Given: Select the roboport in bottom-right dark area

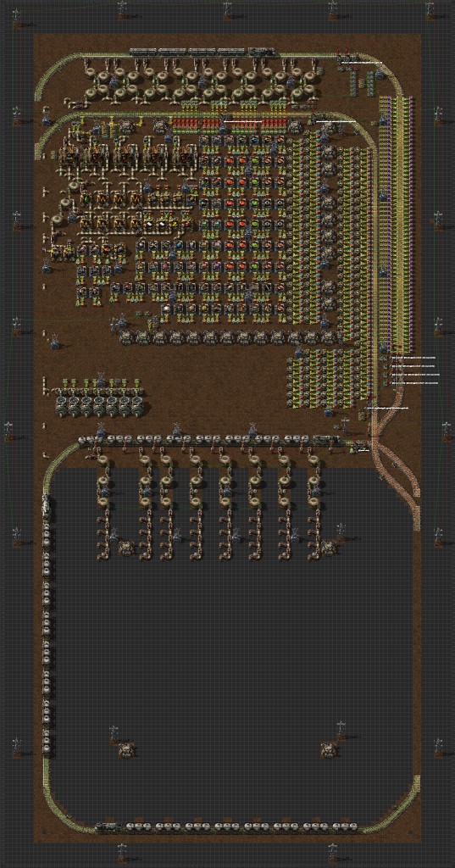Looking at the screenshot, I should click(x=330, y=750).
